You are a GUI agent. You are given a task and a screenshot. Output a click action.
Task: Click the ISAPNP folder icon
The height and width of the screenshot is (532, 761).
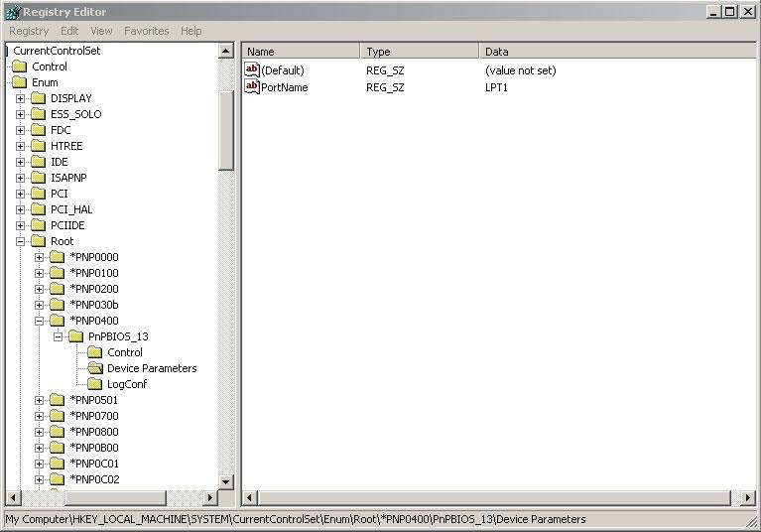tap(39, 178)
